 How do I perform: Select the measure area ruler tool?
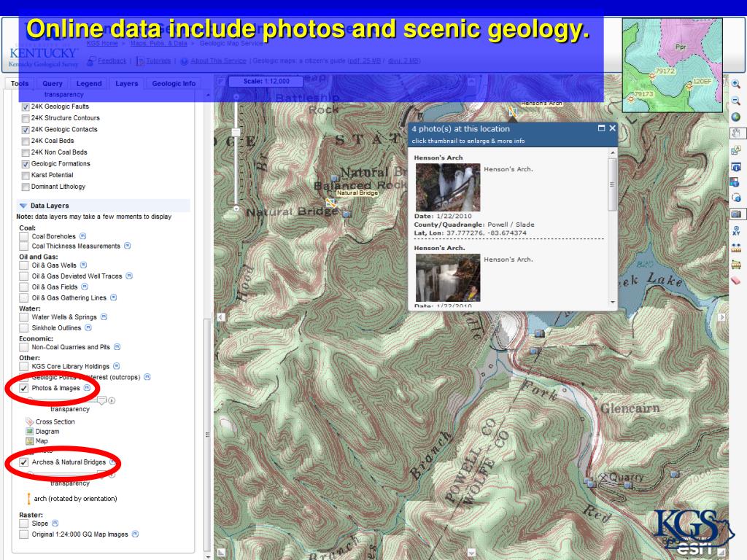(735, 264)
